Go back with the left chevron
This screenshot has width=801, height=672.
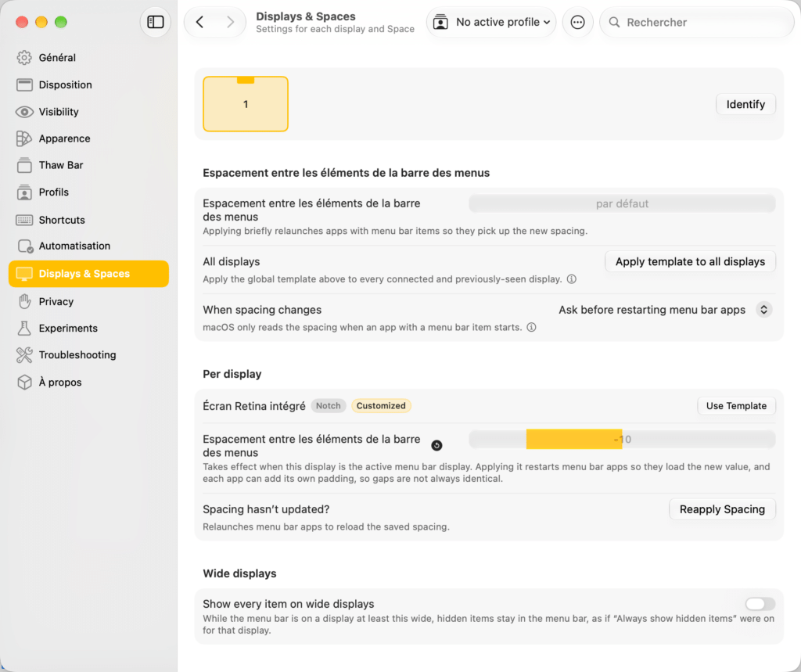(199, 22)
